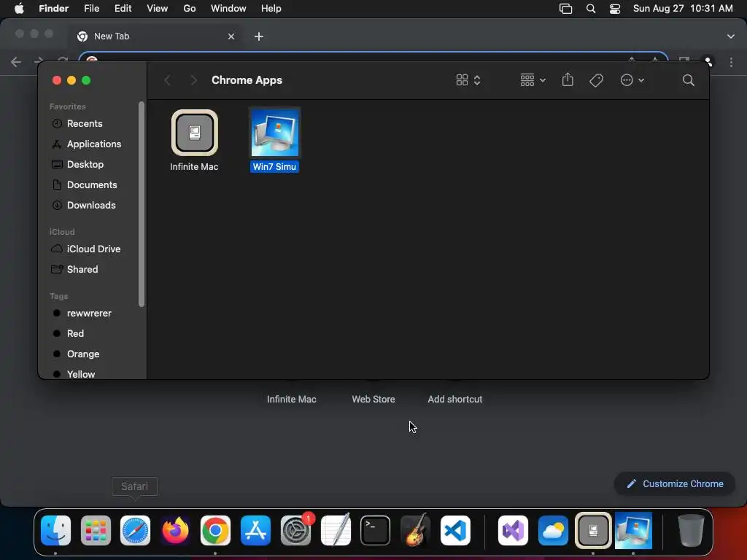Click the Finder sidebar scrollbar
Image resolution: width=747 pixels, height=560 pixels.
(x=142, y=204)
